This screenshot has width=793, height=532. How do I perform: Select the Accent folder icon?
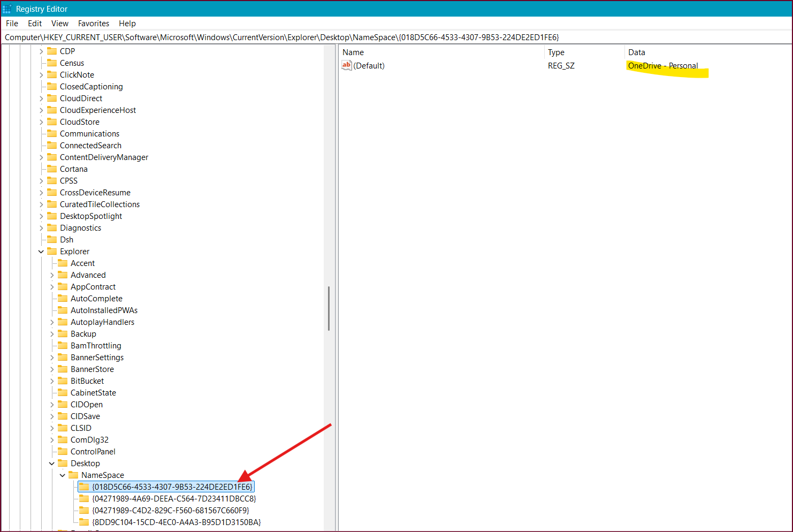point(63,263)
